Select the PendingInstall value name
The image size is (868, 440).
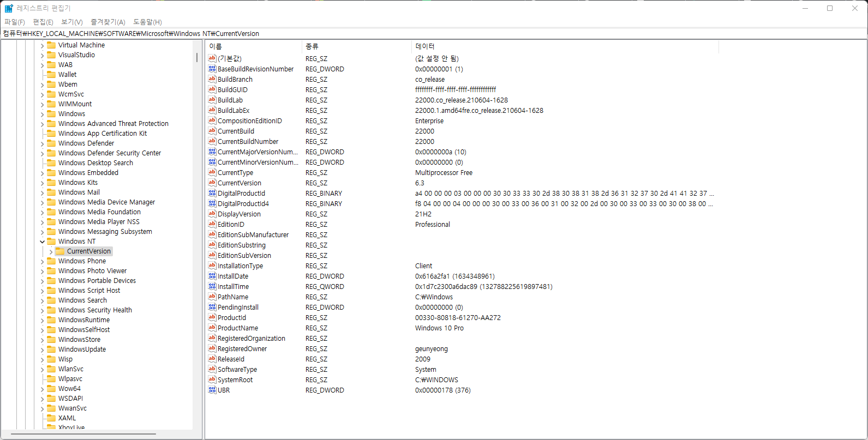click(238, 307)
